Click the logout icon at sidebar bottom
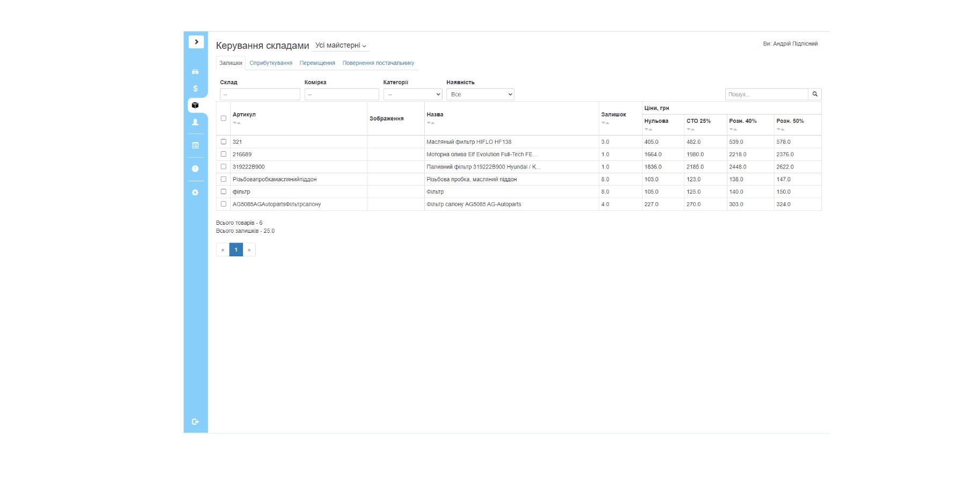The image size is (980, 487). click(195, 422)
